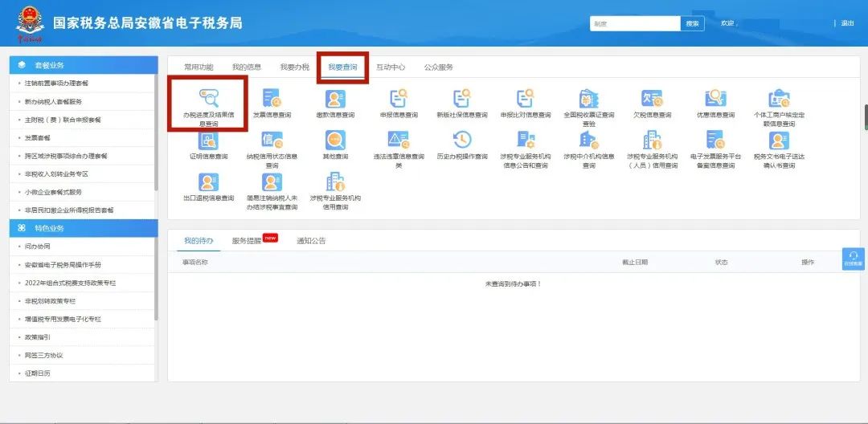Click the 搜索 button
The width and height of the screenshot is (868, 424).
tap(692, 23)
